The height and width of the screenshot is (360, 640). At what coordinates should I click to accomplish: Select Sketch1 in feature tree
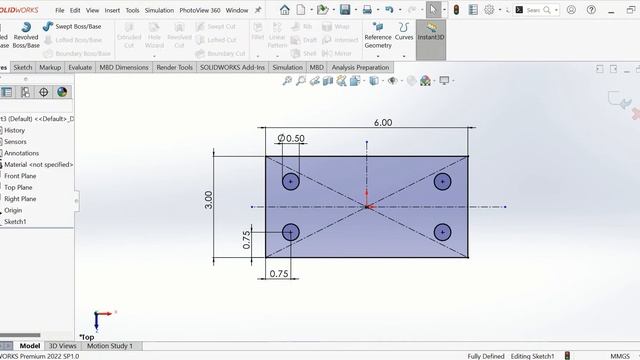[15, 222]
